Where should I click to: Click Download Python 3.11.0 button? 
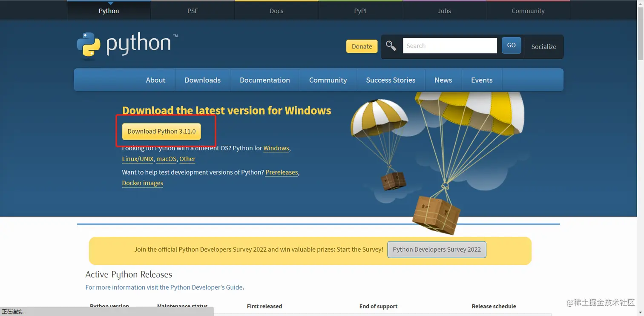point(161,131)
